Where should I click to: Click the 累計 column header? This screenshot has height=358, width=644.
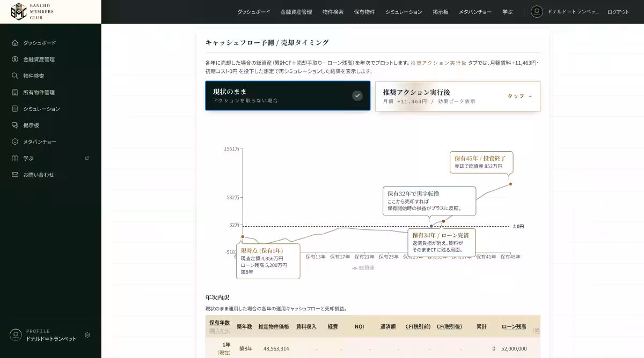(x=481, y=326)
